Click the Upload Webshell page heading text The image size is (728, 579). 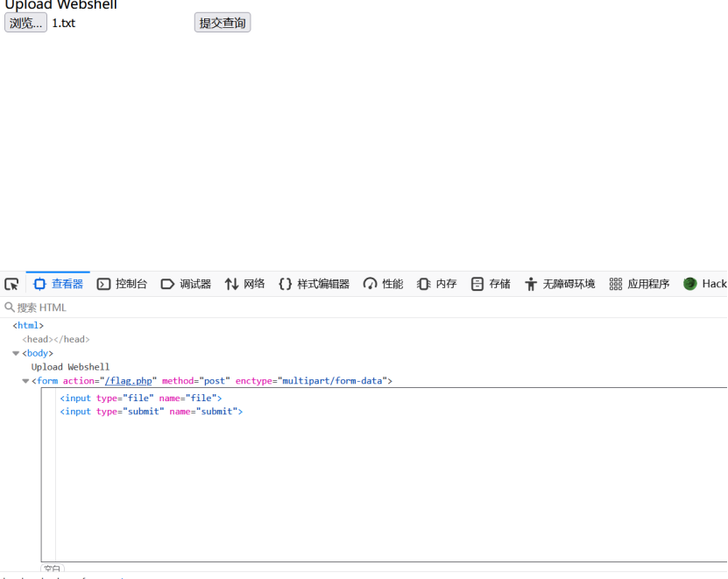60,4
